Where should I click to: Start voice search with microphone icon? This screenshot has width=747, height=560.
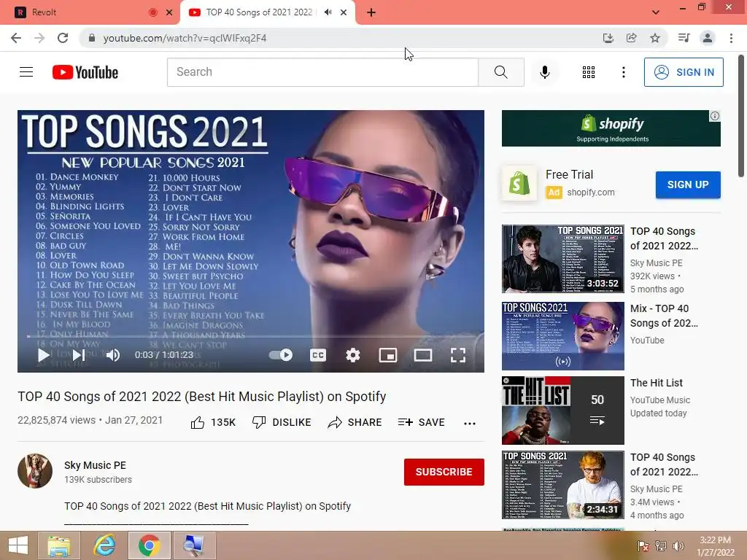[544, 72]
